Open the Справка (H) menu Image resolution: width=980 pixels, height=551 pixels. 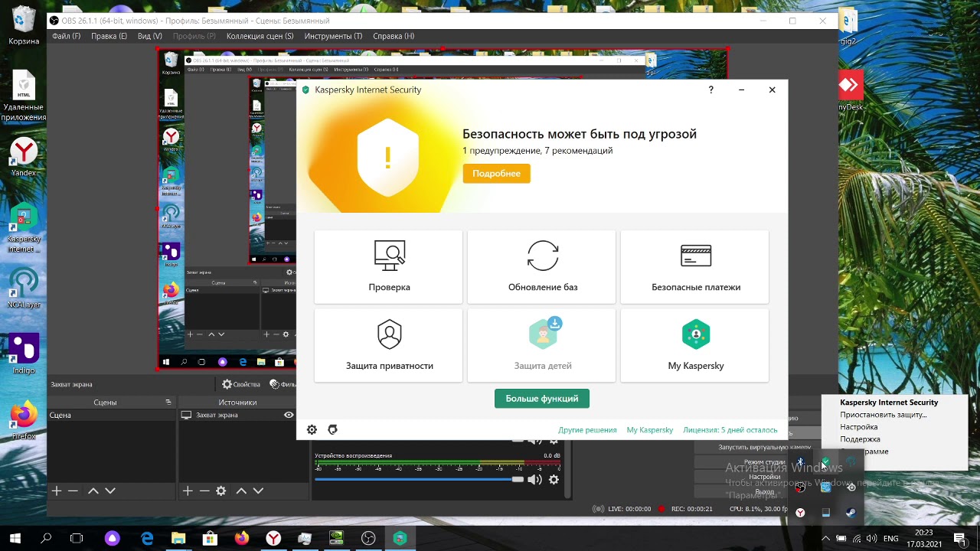point(394,36)
